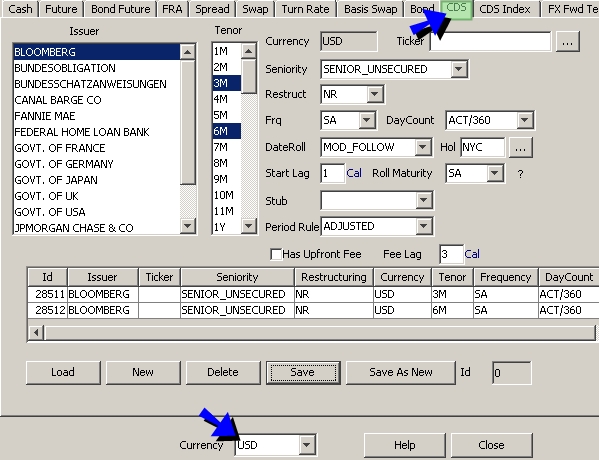Click the Close button
The image size is (599, 460).
point(491,445)
